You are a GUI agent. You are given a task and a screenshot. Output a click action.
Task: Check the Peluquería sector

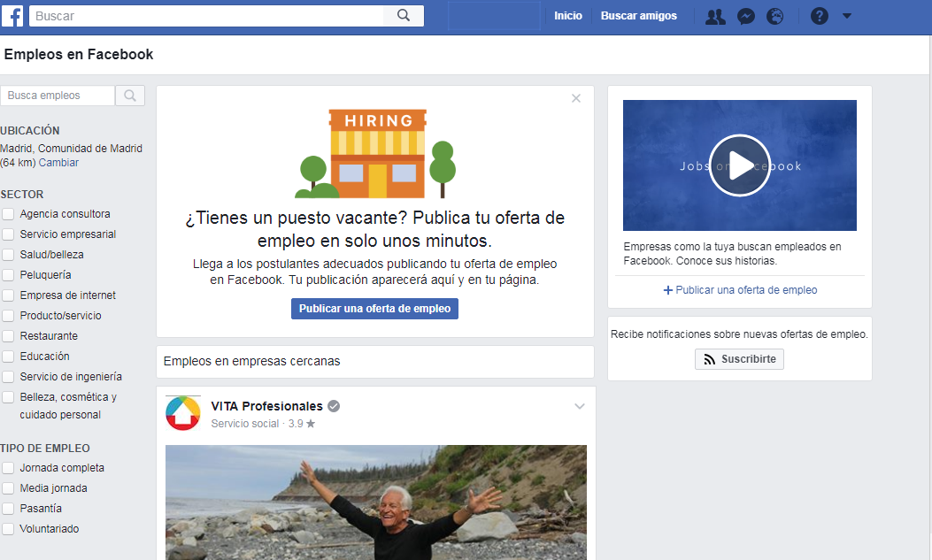tap(8, 275)
